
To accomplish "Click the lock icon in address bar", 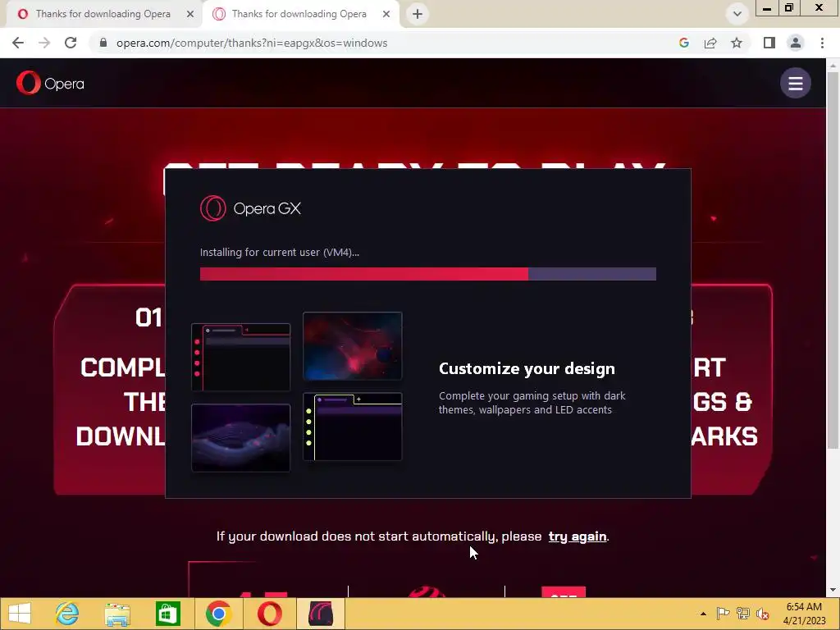I will [103, 43].
